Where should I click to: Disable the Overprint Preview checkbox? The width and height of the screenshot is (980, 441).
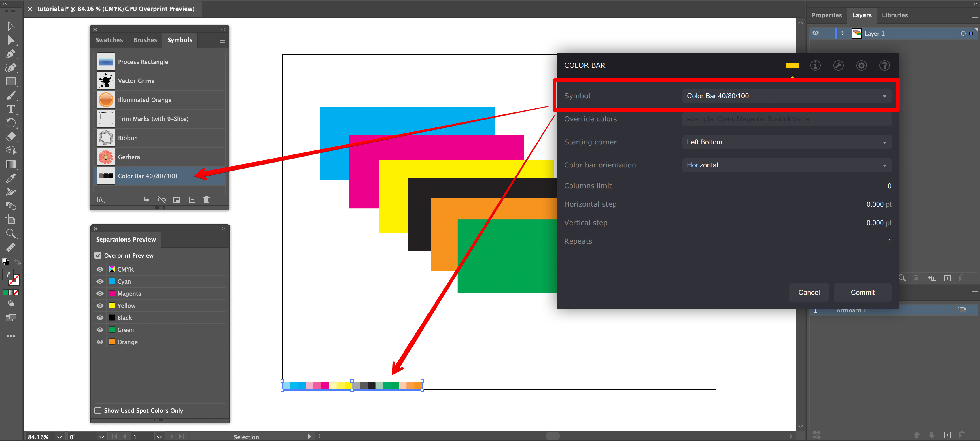98,255
